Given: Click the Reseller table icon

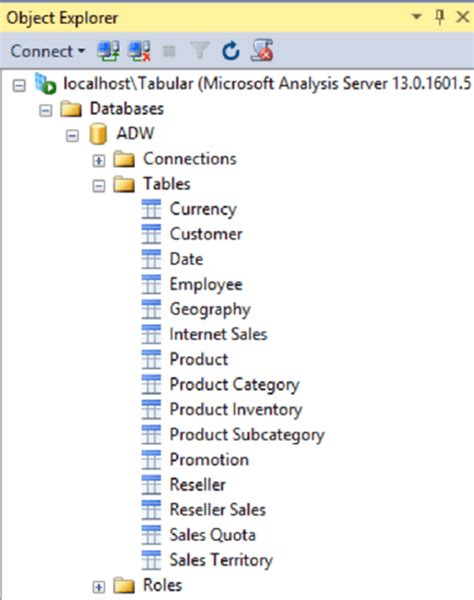Looking at the screenshot, I should (151, 484).
